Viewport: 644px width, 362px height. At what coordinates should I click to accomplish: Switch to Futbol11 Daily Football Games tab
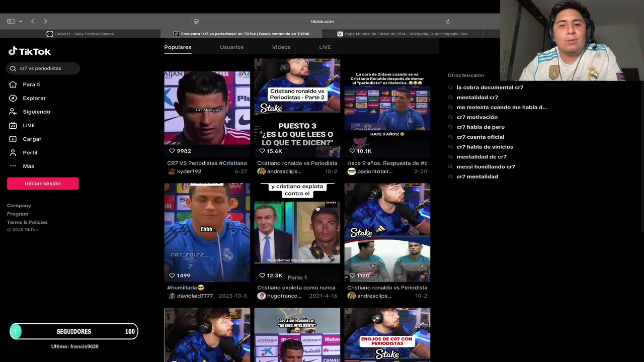click(x=80, y=34)
